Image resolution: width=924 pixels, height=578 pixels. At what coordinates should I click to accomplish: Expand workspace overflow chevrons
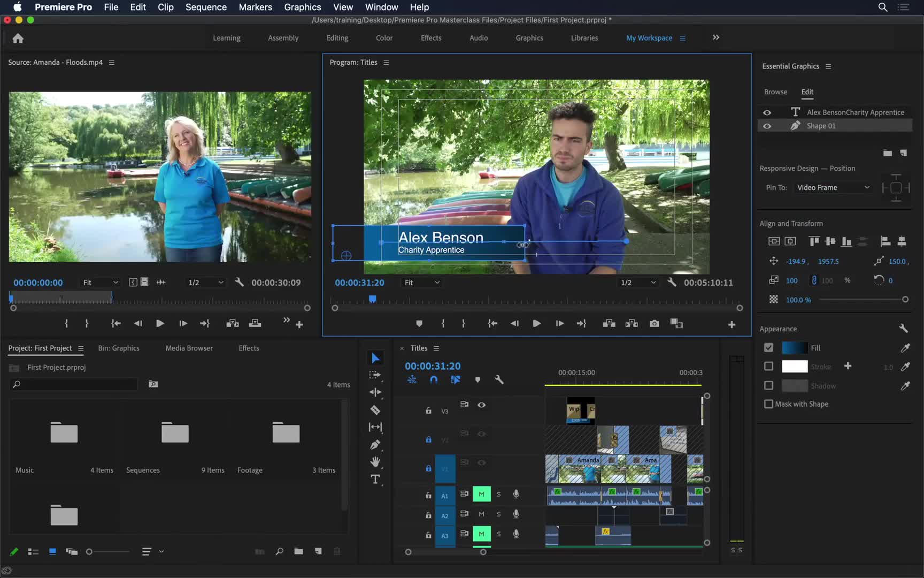(715, 37)
